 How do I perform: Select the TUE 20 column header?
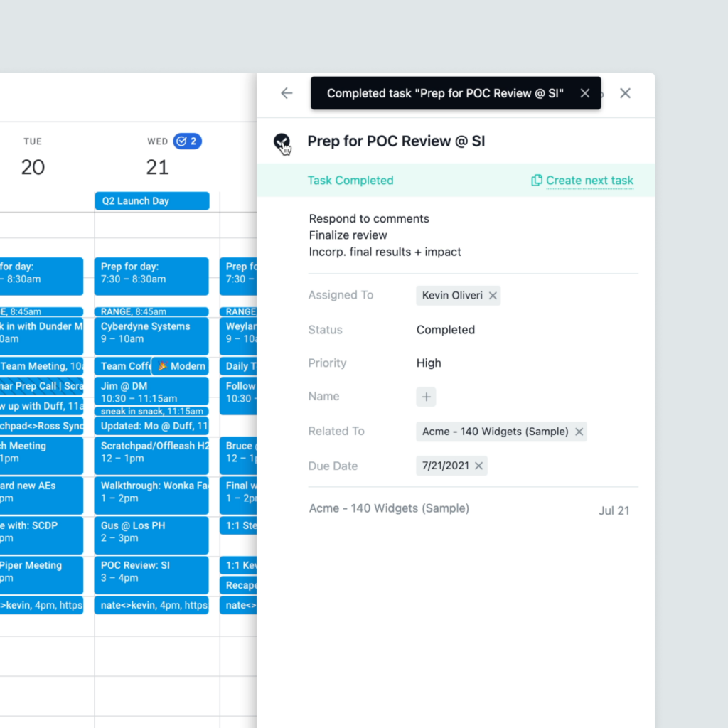[33, 155]
